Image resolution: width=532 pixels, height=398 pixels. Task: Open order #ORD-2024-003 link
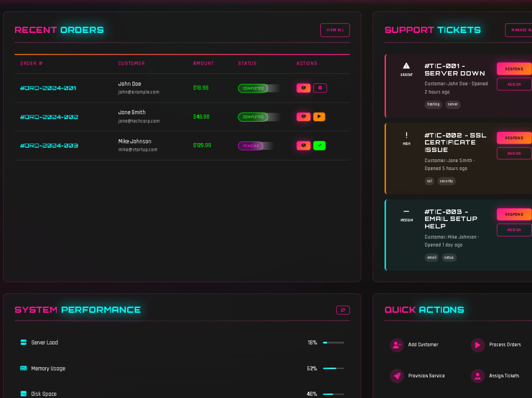pos(49,146)
